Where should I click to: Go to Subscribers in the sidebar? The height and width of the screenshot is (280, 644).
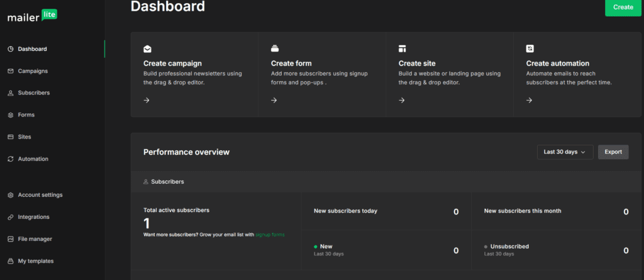pyautogui.click(x=33, y=93)
